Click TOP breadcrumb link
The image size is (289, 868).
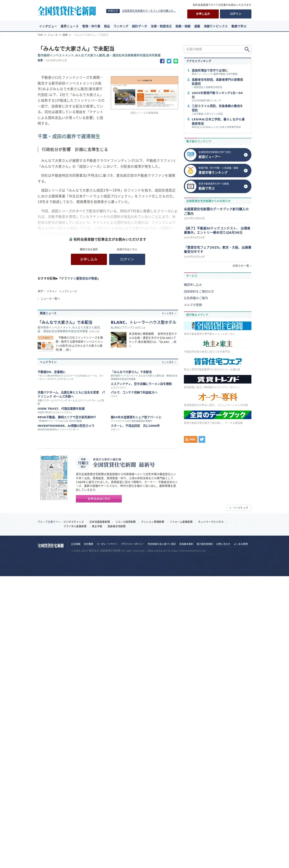(x=40, y=35)
